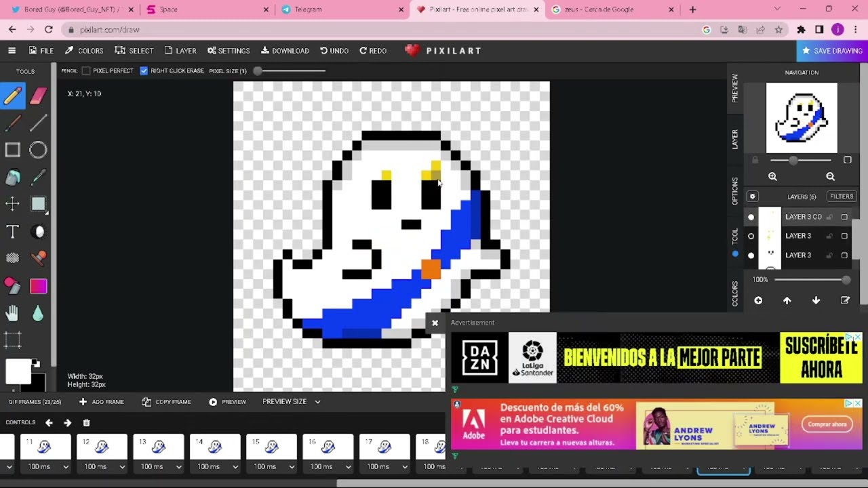Tick the checkbox on the second layer row

tap(844, 236)
